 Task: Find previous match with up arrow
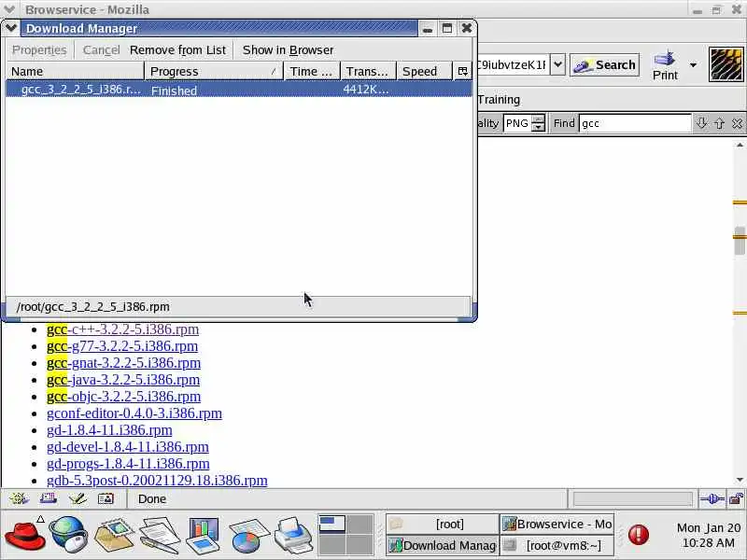[x=719, y=123]
